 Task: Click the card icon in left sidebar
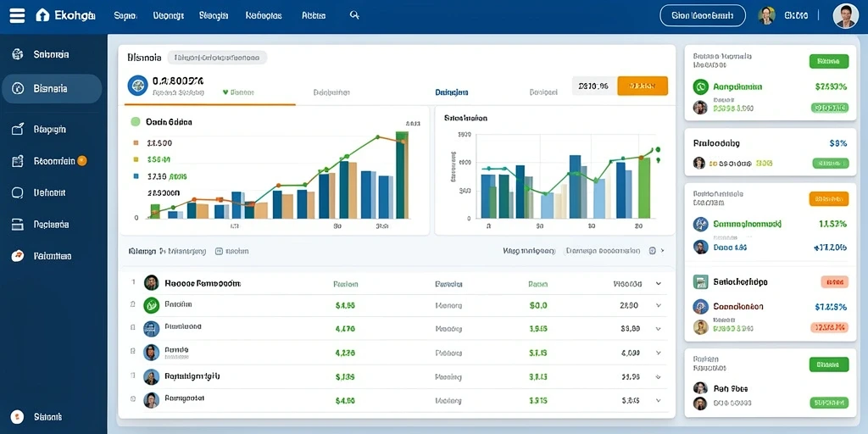point(18,225)
